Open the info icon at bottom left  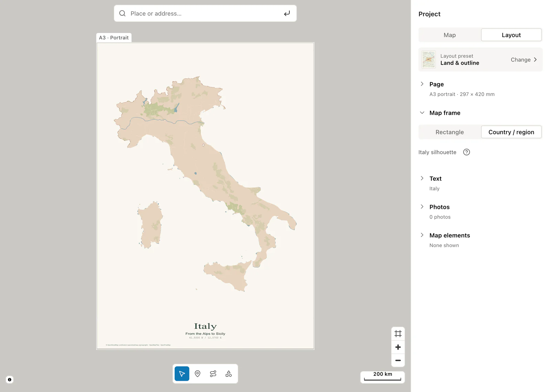10,380
